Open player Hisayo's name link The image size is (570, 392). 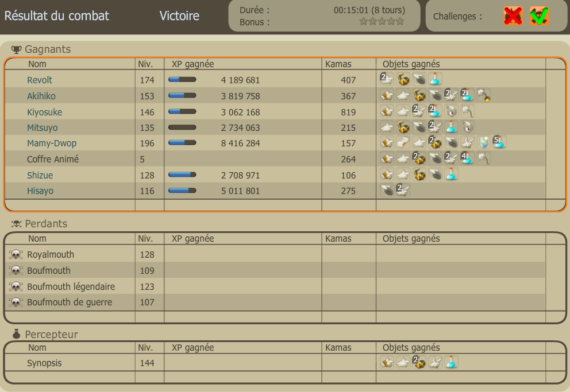coord(40,191)
